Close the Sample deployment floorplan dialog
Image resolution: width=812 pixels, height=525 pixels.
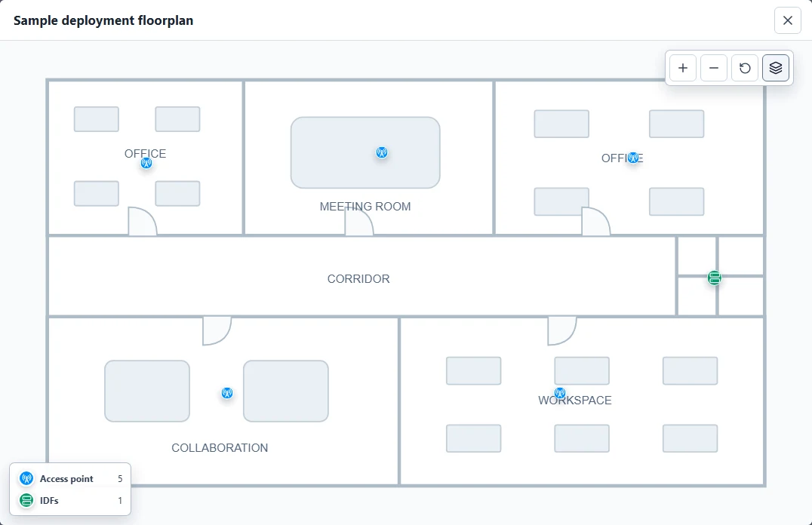(788, 20)
